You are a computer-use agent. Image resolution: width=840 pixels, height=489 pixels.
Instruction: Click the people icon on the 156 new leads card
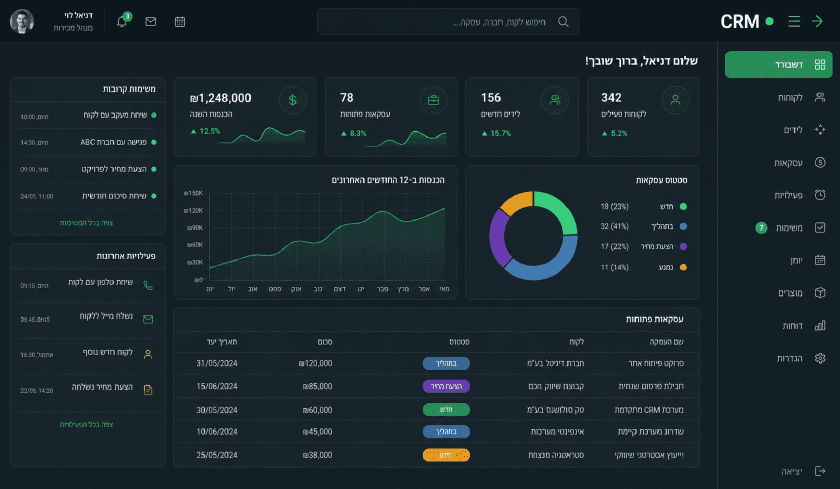pyautogui.click(x=554, y=100)
